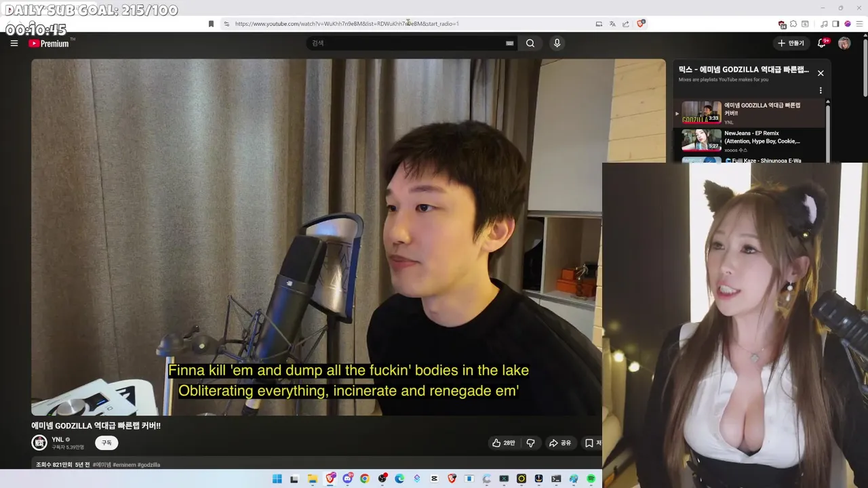The image size is (868, 488).
Task: Click the share page icon in address bar
Action: coord(626,24)
